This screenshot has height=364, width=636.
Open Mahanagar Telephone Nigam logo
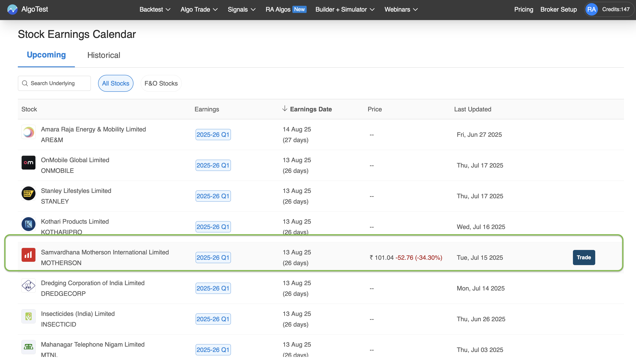(x=28, y=347)
